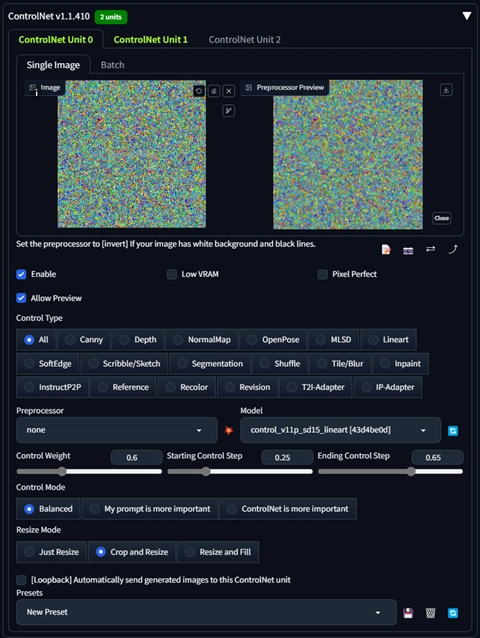Open new canvas notepad icon
480x638 pixels.
pos(386,249)
